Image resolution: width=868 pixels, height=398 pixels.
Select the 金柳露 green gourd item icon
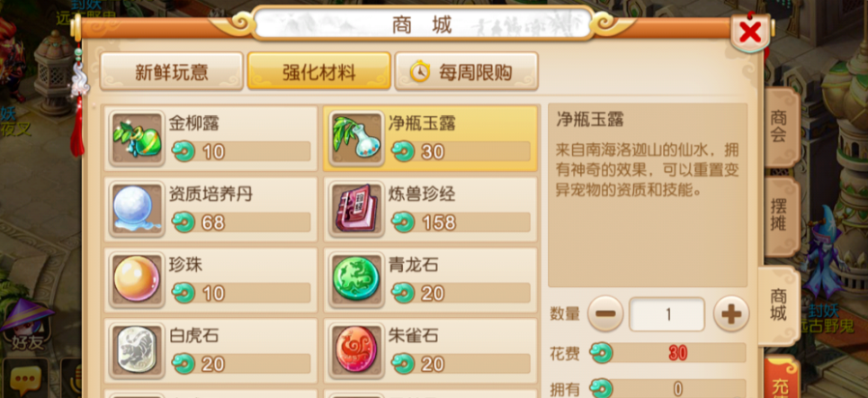pos(137,138)
